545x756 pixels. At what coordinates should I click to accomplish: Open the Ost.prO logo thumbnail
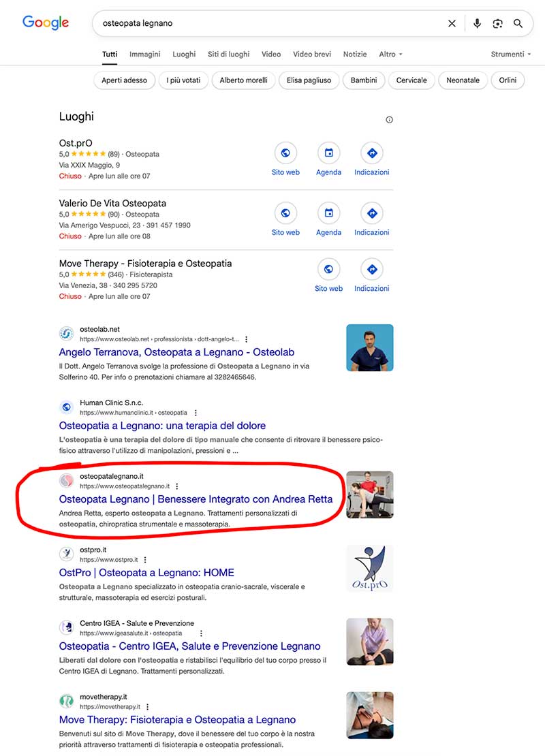pos(370,569)
